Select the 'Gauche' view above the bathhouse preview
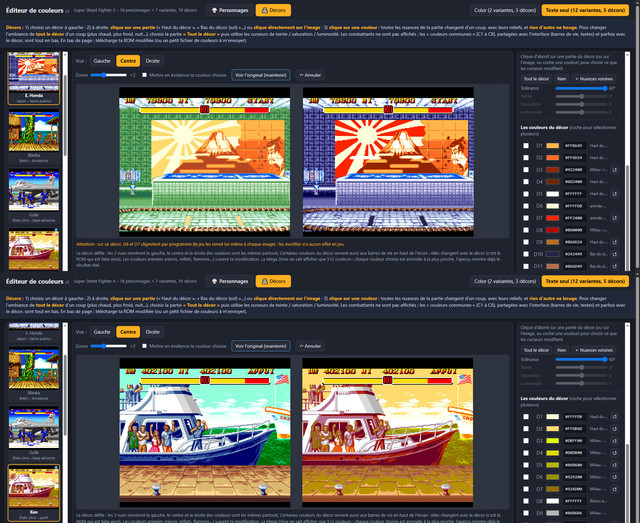This screenshot has width=640, height=523. coord(102,61)
